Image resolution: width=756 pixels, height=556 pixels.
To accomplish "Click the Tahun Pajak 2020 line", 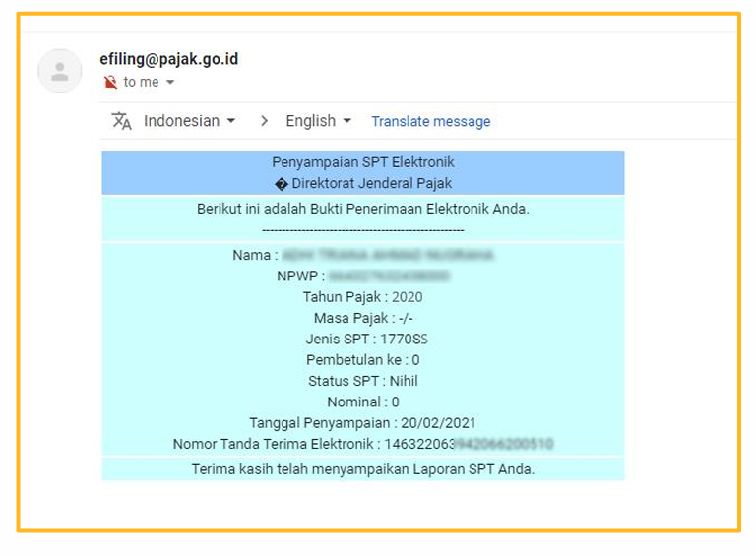I will point(363,297).
